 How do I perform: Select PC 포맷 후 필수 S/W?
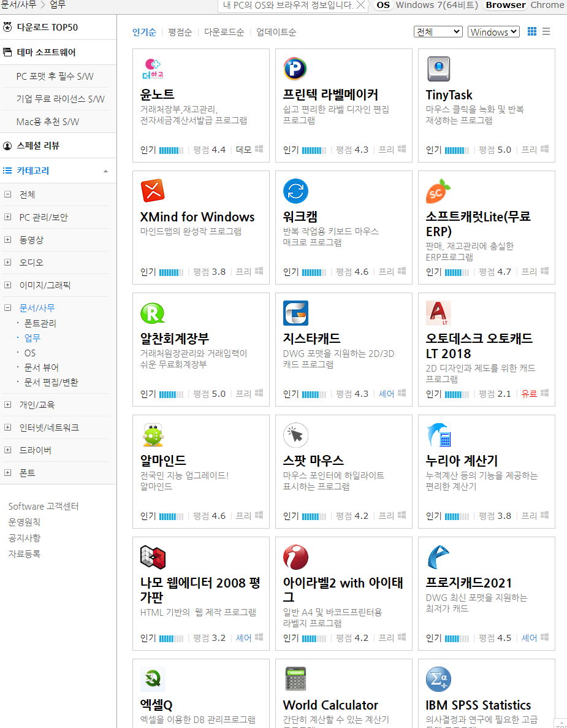(55, 76)
